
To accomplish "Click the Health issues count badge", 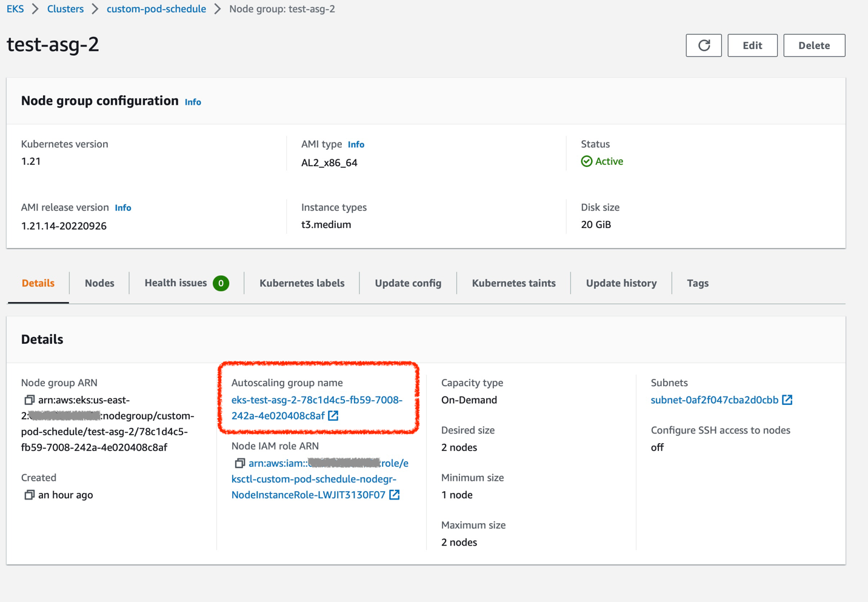I will pos(221,283).
